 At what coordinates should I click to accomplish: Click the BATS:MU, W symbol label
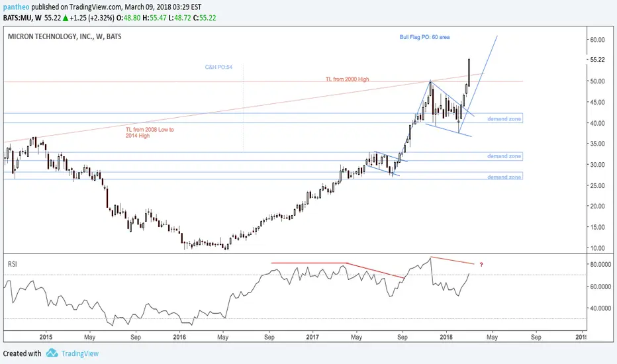[x=23, y=18]
